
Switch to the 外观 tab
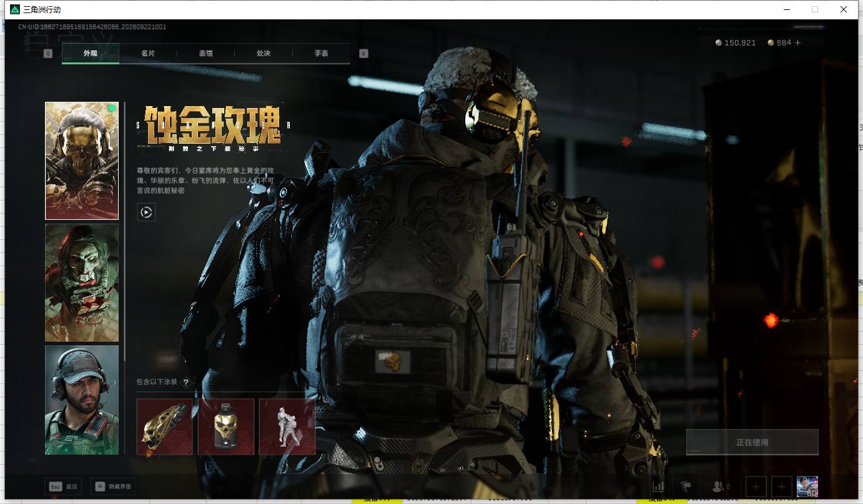click(91, 54)
